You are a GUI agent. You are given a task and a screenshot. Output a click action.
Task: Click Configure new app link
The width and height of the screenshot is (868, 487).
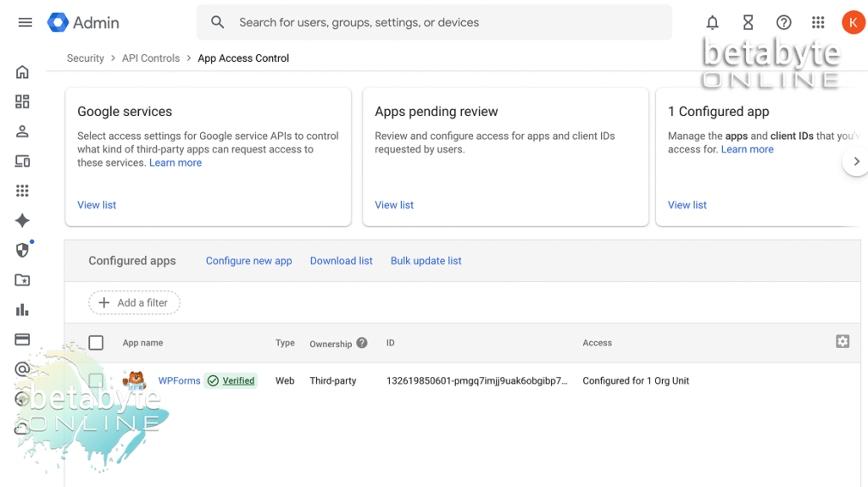(248, 261)
